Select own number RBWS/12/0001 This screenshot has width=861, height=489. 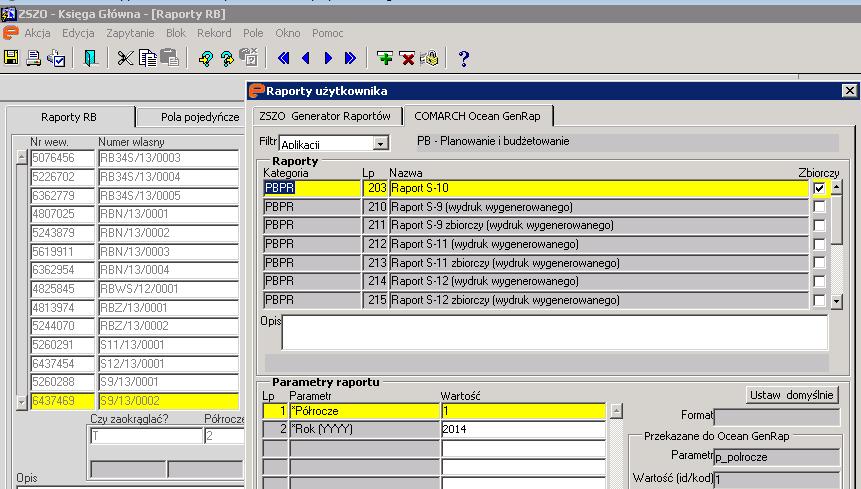pos(168,289)
